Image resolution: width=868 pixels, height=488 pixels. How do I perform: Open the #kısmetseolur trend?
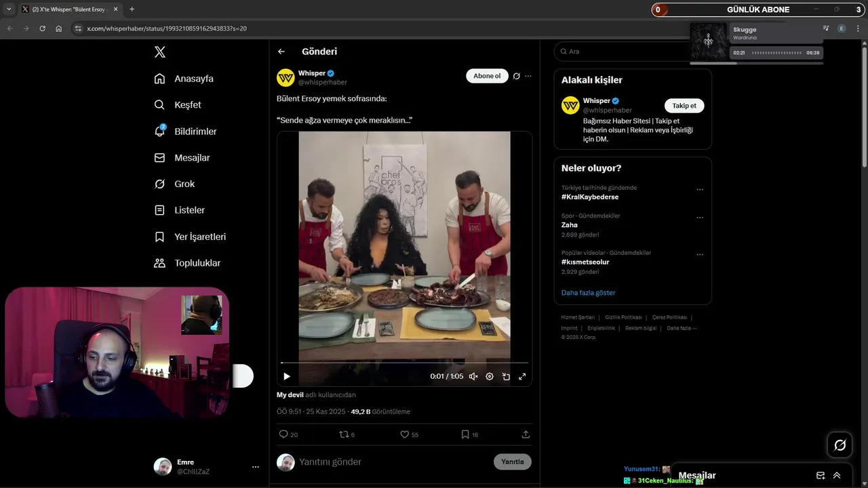[x=585, y=262]
